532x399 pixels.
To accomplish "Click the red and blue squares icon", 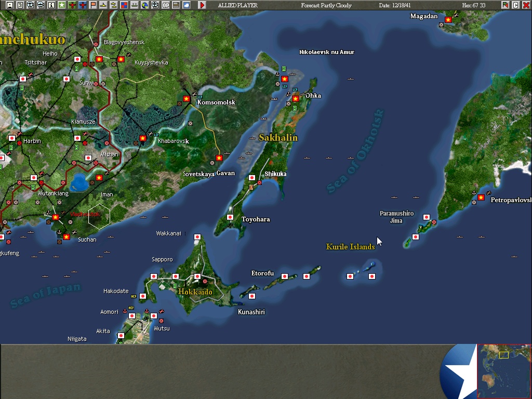I will pos(124,5).
